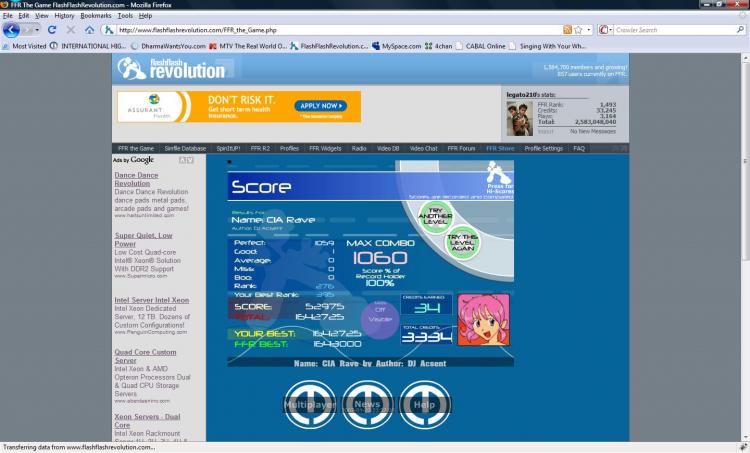Image resolution: width=750 pixels, height=453 pixels.
Task: Open the MySpace.com bookmark
Action: point(397,46)
